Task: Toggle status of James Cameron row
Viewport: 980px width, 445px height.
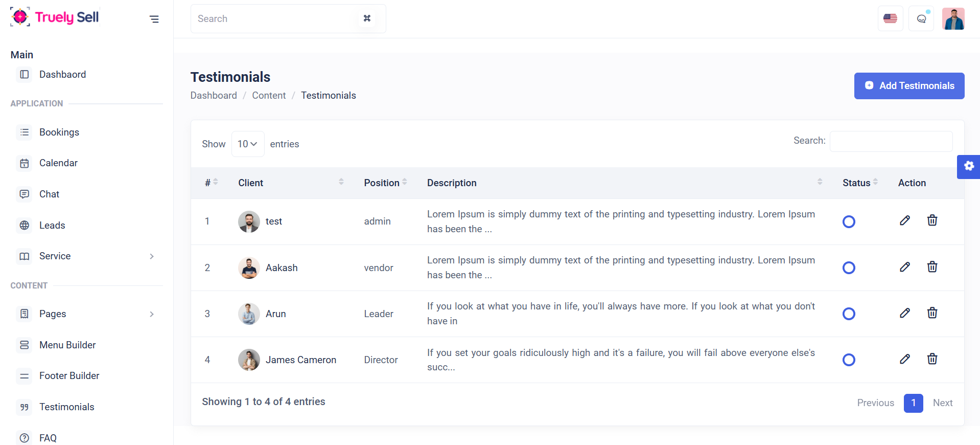Action: [x=849, y=360]
